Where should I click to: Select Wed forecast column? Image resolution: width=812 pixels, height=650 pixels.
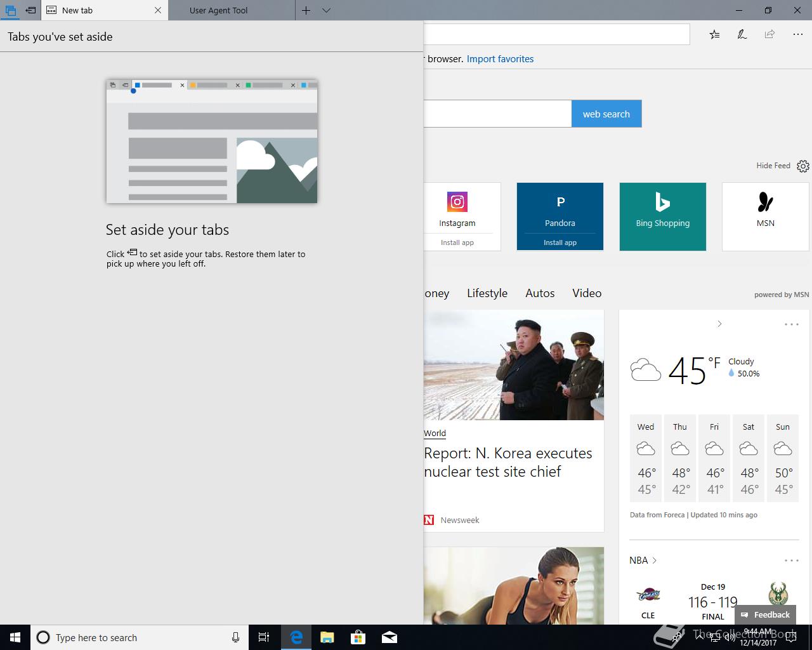(x=646, y=458)
